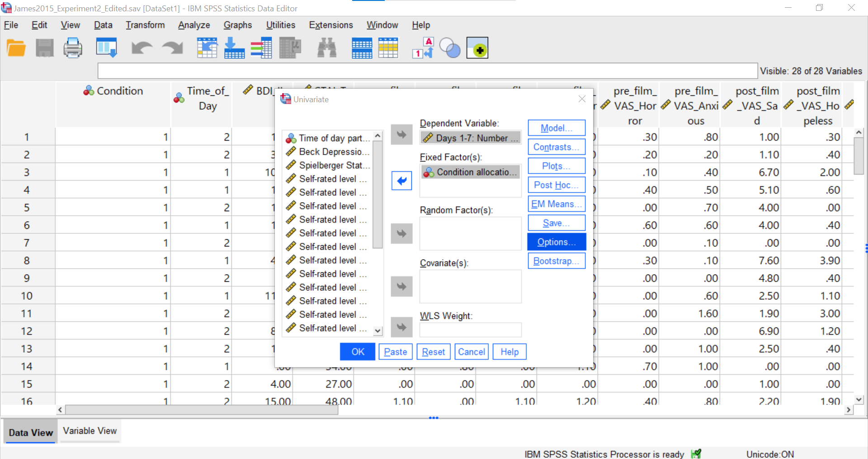
Task: Click horizontal scrollbar of data grid
Action: (202, 410)
